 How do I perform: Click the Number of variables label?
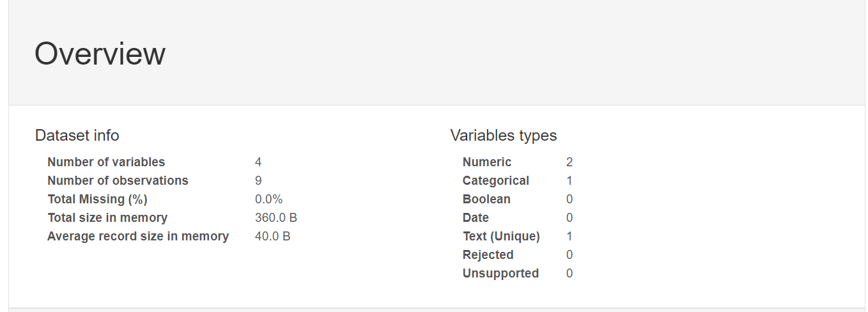[106, 162]
